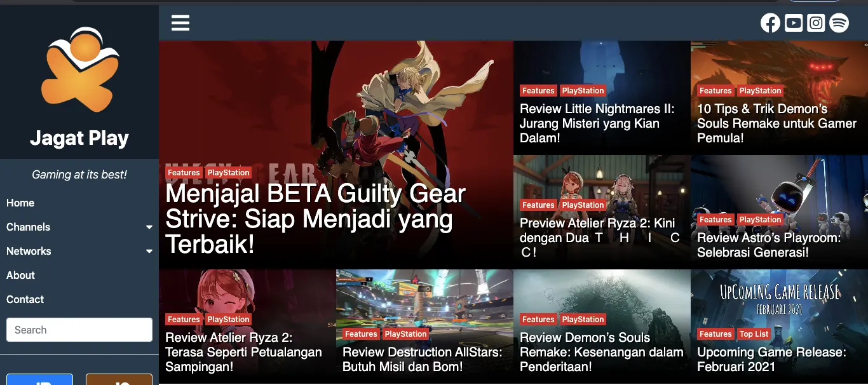
Task: Expand the Channels dropdown arrow
Action: (149, 227)
